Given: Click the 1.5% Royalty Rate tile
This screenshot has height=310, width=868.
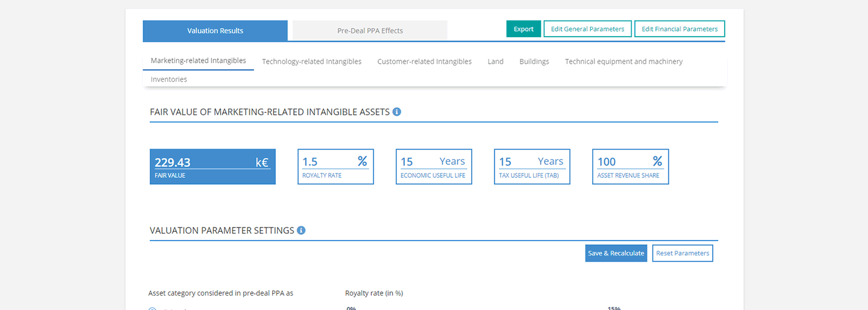Looking at the screenshot, I should [335, 167].
